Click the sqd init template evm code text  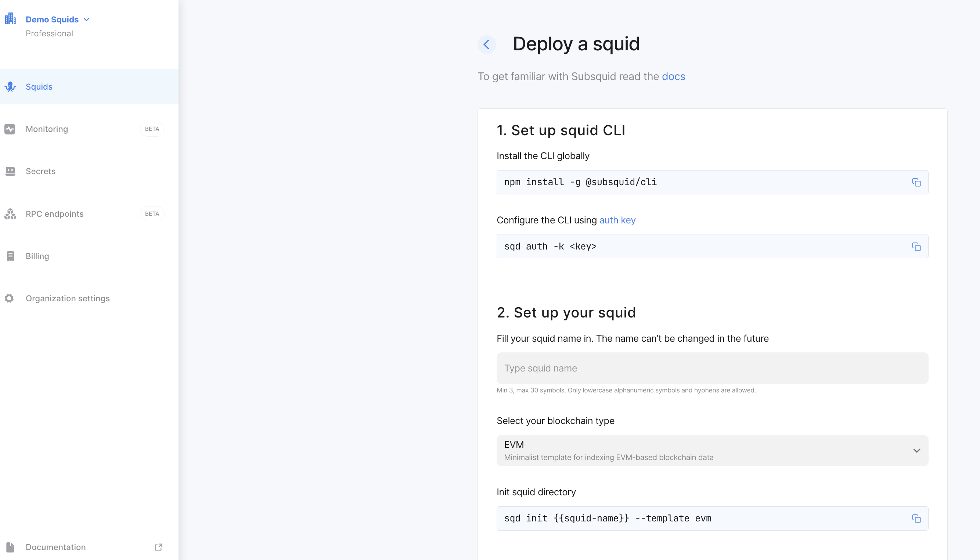[x=608, y=518]
